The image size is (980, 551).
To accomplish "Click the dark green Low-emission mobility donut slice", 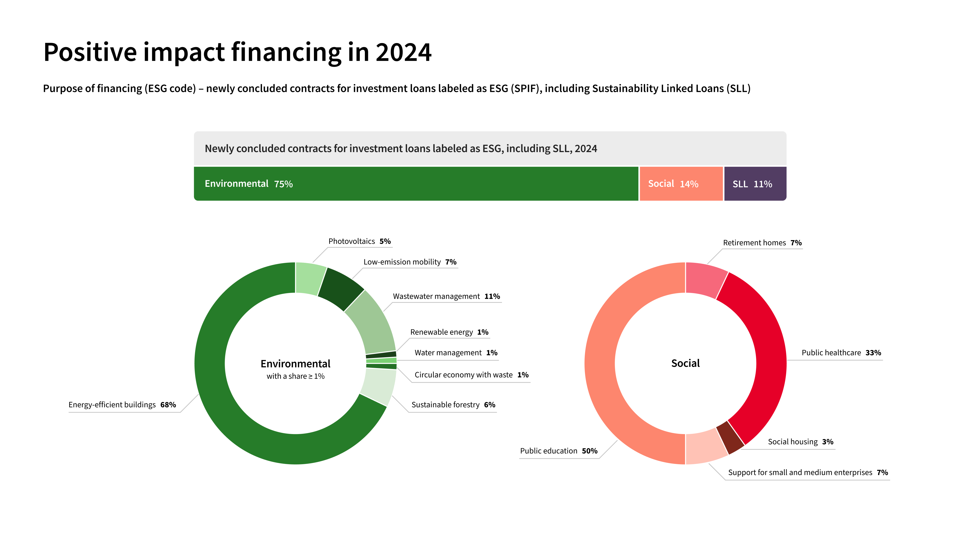I will 340,290.
